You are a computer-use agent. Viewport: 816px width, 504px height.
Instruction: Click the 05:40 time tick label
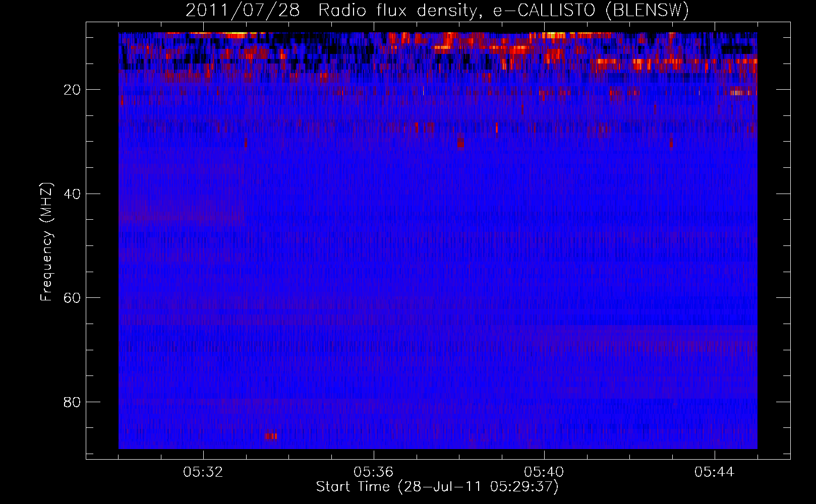544,472
